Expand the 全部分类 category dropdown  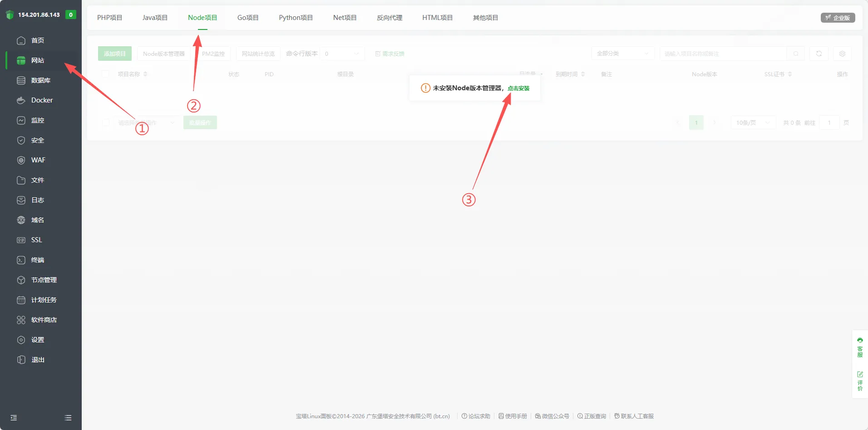[622, 54]
